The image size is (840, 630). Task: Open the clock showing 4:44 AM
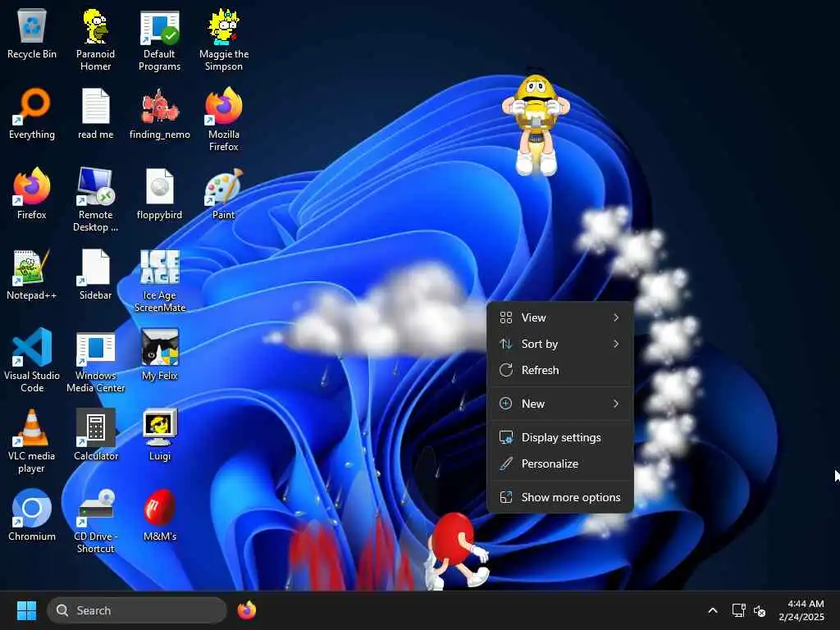point(801,610)
